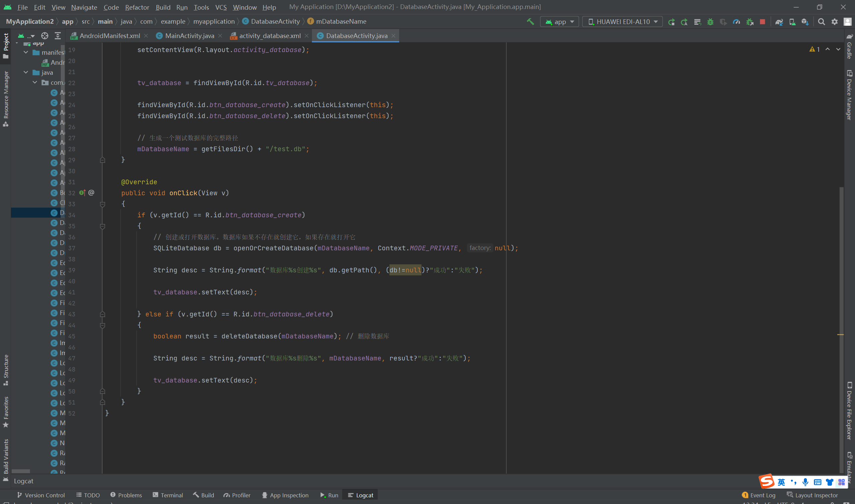Sync project with Gradle files icon
The width and height of the screenshot is (855, 504).
(779, 22)
